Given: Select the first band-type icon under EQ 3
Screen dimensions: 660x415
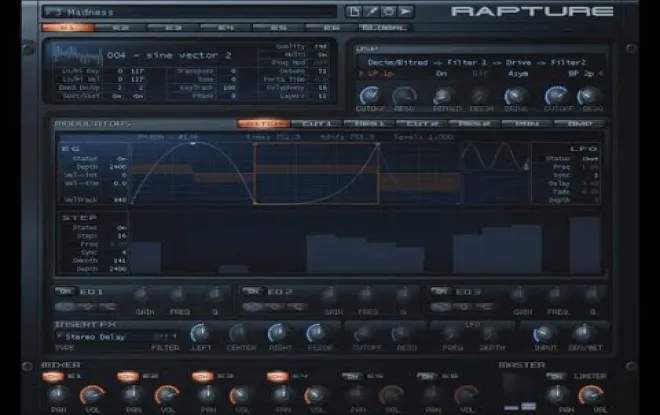Looking at the screenshot, I should click(442, 307).
